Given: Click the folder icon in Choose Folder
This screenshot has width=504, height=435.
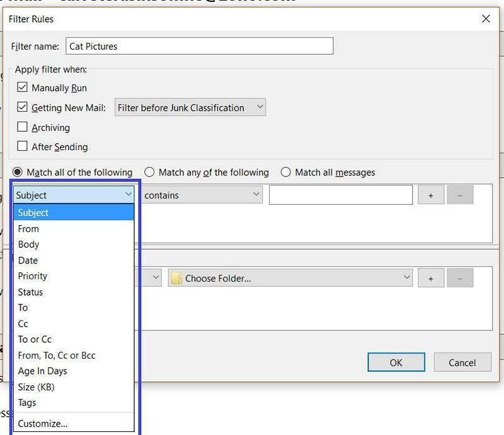Looking at the screenshot, I should [176, 278].
